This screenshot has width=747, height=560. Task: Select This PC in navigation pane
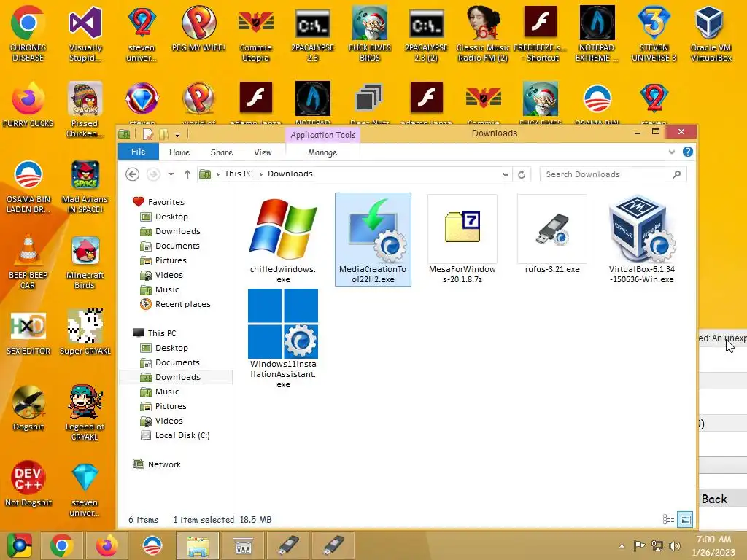161,333
